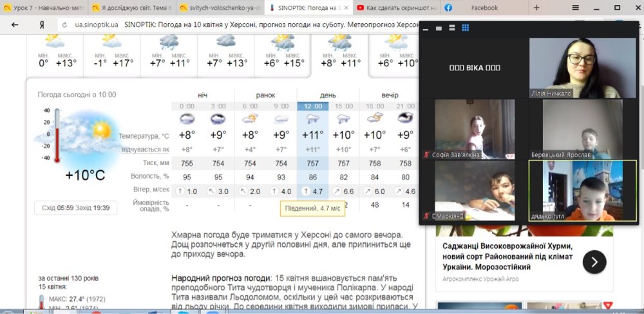Click the round arrow button on ad
Image resolution: width=644 pixels, height=314 pixels.
pos(594,261)
